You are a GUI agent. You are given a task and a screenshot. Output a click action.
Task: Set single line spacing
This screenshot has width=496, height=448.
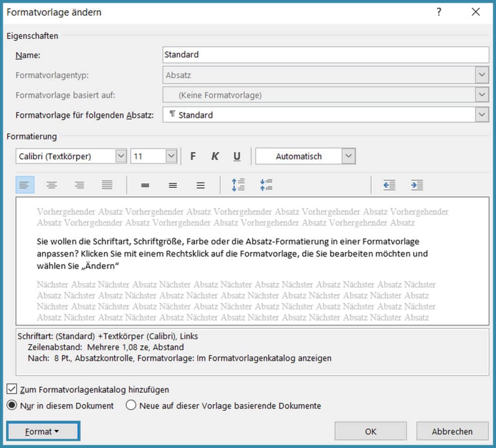pos(145,185)
